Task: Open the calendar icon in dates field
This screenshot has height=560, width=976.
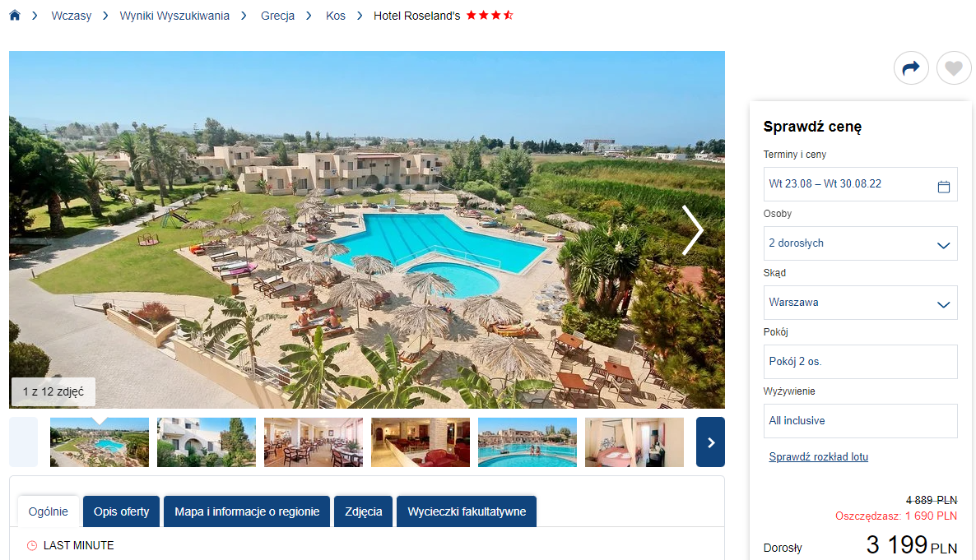Action: point(944,187)
